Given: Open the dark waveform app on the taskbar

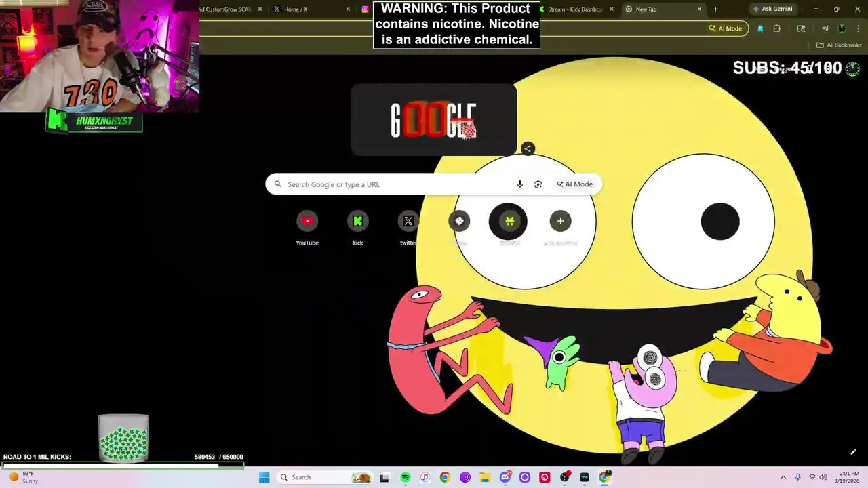Looking at the screenshot, I should point(585,477).
